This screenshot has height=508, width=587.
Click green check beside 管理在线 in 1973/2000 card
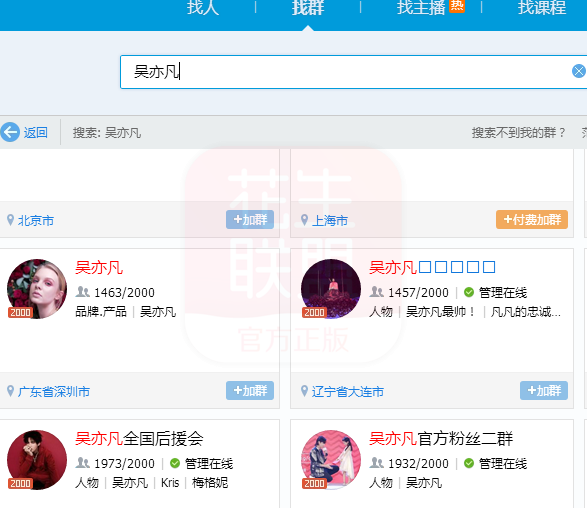click(x=175, y=463)
